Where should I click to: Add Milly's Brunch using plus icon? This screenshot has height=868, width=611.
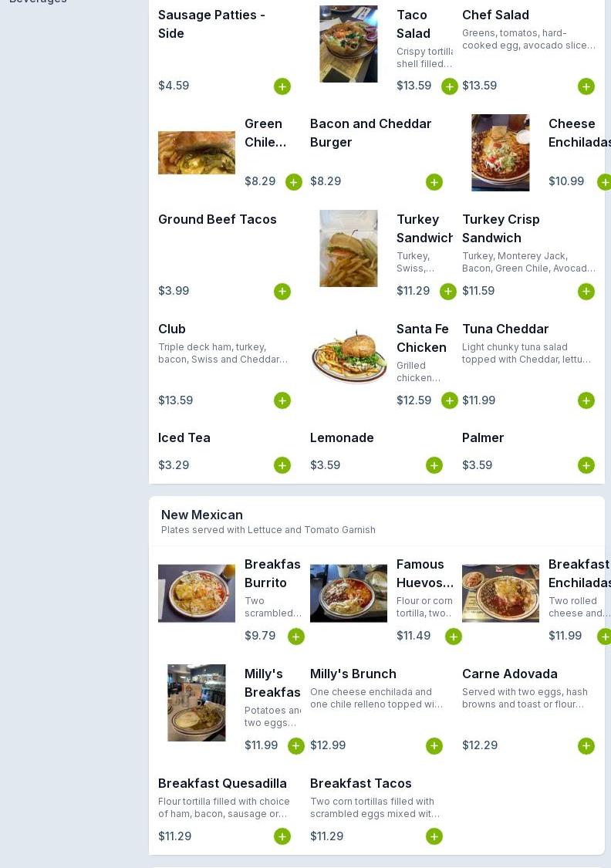[x=434, y=745]
